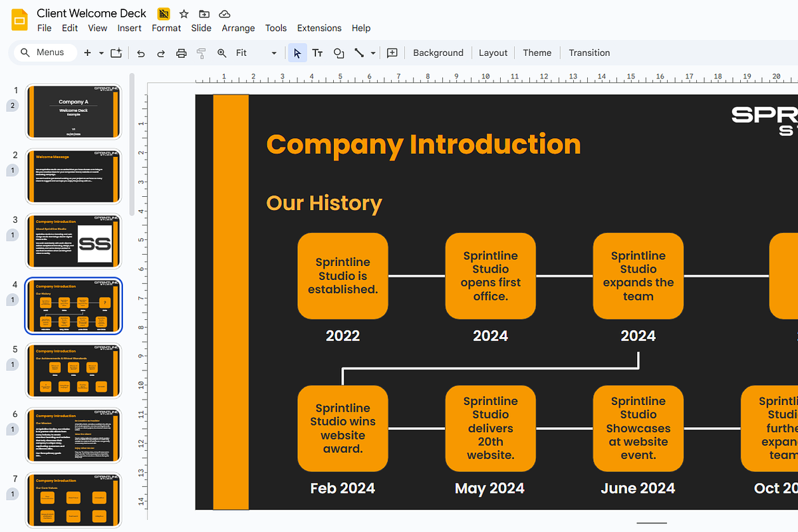Open the Help menu

(x=361, y=28)
